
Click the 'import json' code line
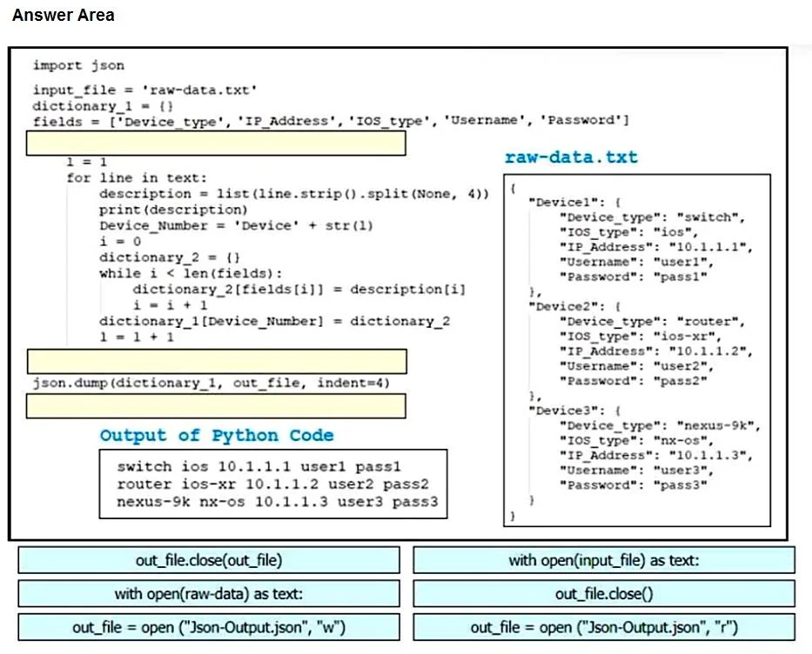pos(78,65)
